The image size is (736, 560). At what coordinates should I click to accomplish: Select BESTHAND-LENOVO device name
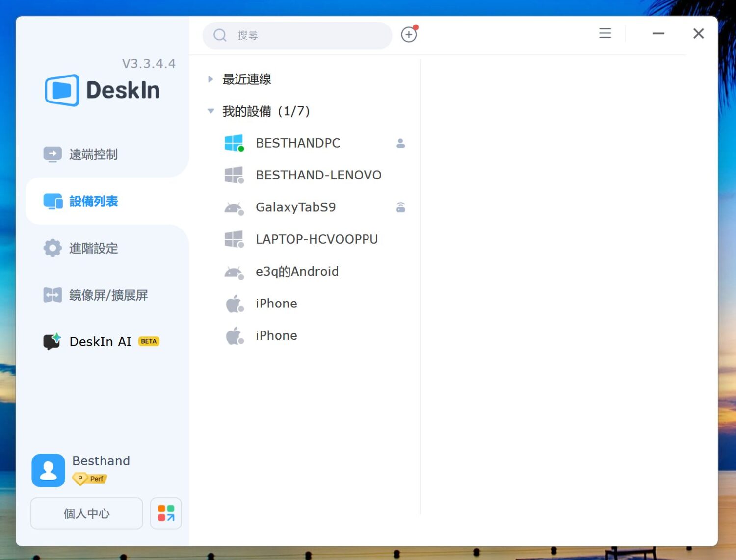[x=318, y=175]
